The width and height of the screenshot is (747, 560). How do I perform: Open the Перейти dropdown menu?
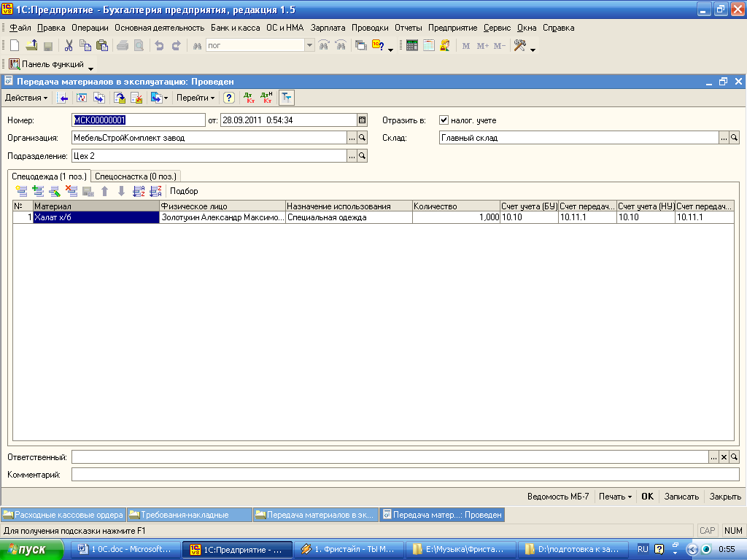click(x=196, y=98)
